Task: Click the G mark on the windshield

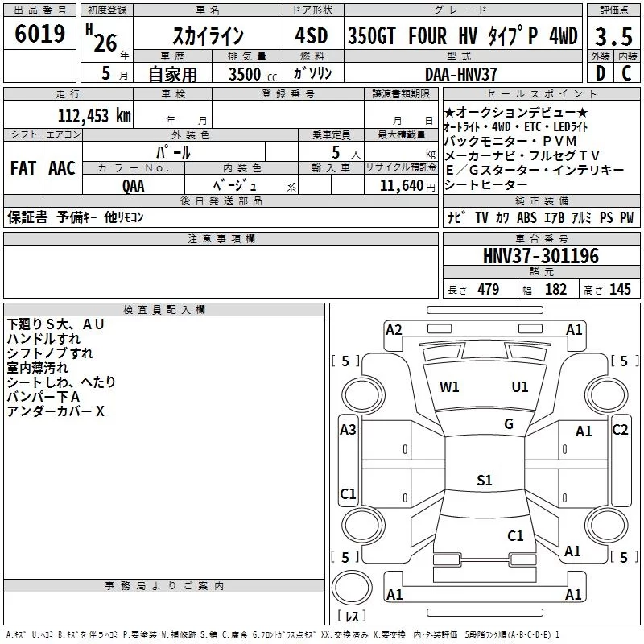Action: point(509,423)
